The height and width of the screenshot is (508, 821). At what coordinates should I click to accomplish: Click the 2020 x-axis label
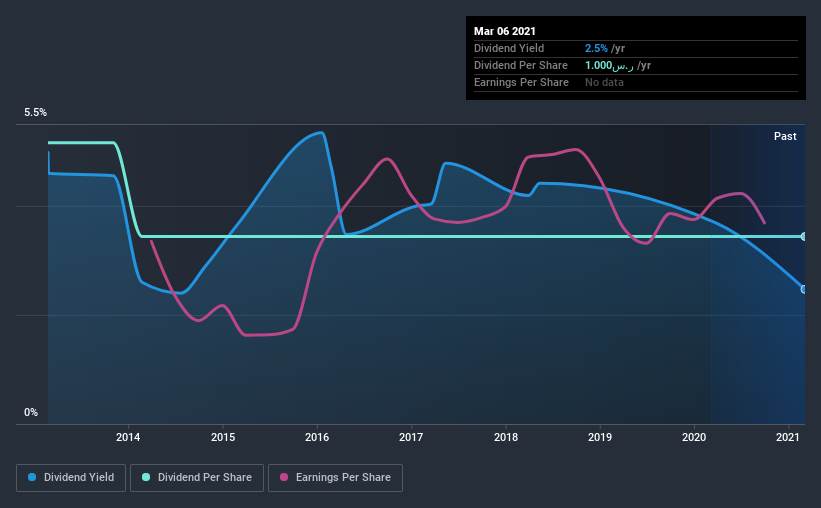[694, 437]
